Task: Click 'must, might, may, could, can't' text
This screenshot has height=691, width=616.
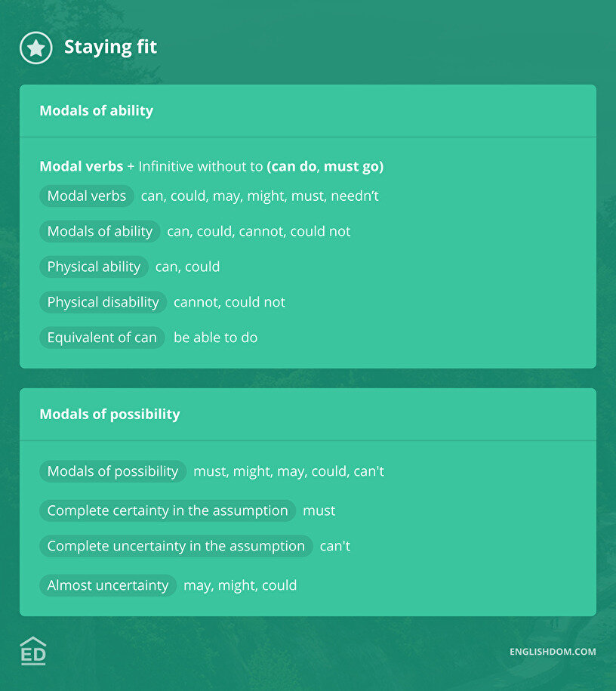Action: click(x=288, y=471)
